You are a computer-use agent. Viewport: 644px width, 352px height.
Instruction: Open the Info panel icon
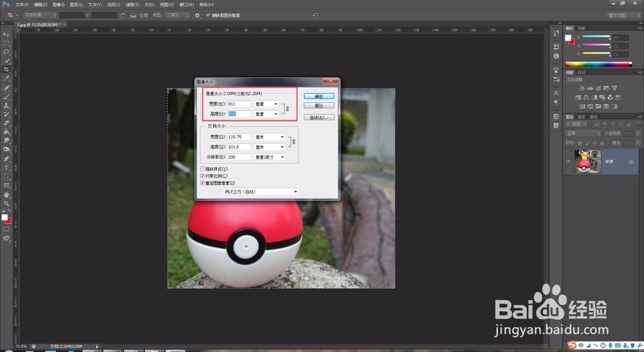[x=556, y=56]
